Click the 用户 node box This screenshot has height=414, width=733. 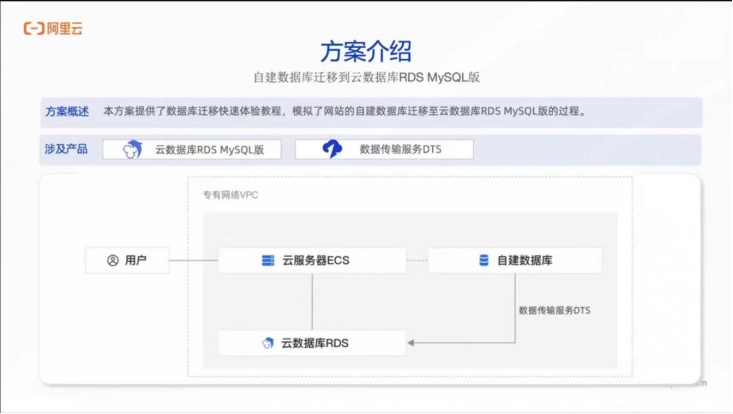point(127,260)
